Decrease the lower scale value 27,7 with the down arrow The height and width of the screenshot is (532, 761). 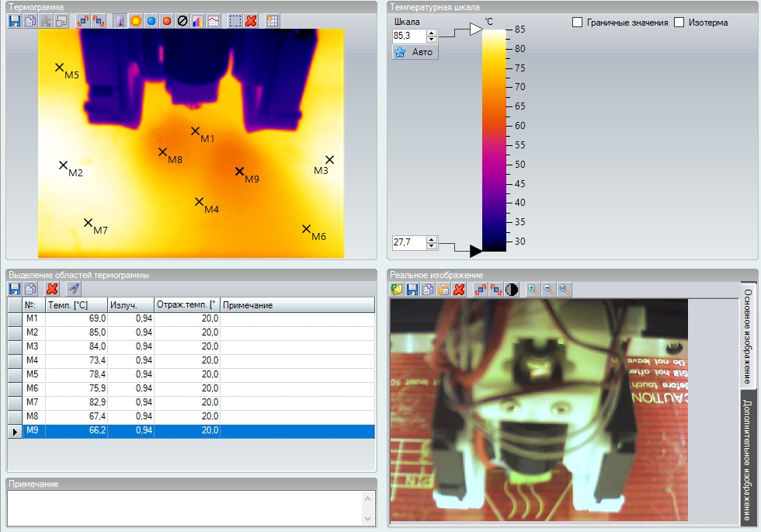[432, 246]
